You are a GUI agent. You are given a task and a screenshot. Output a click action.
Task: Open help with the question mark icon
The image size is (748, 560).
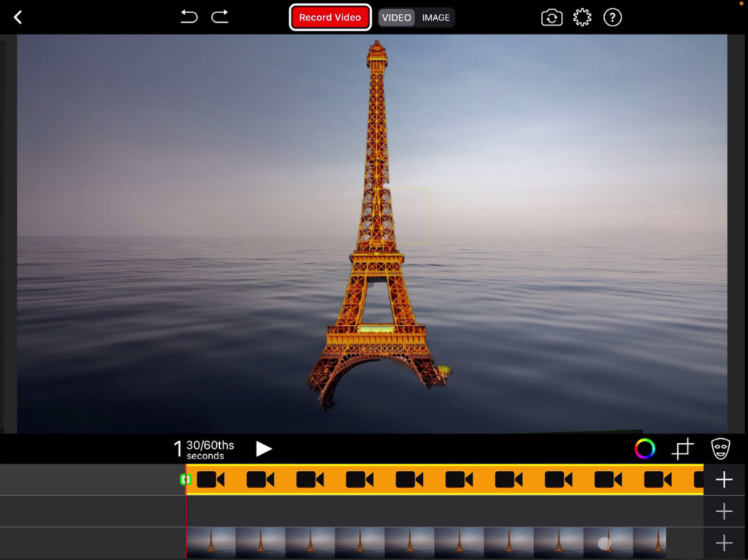(613, 18)
